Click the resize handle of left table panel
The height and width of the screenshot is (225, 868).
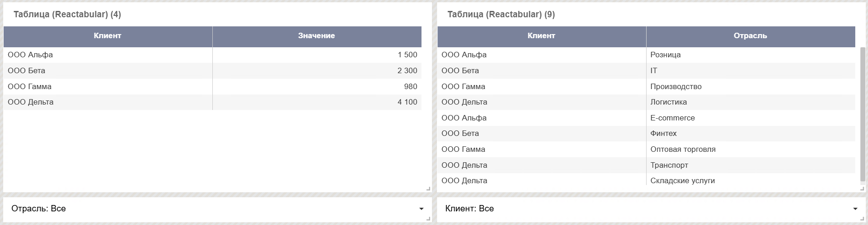click(428, 189)
